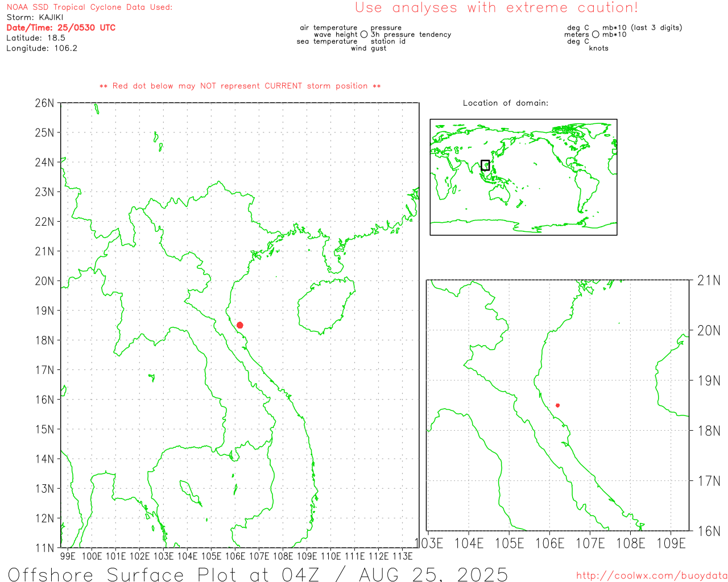Click the 18N label on inset map axis
This screenshot has height=582, width=728.
click(709, 431)
